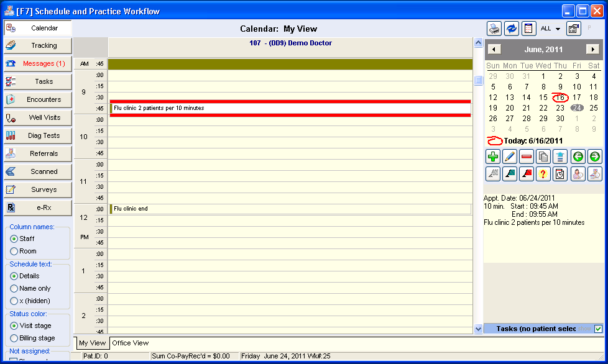
Task: Click the yellow question mark icon
Action: pyautogui.click(x=543, y=174)
